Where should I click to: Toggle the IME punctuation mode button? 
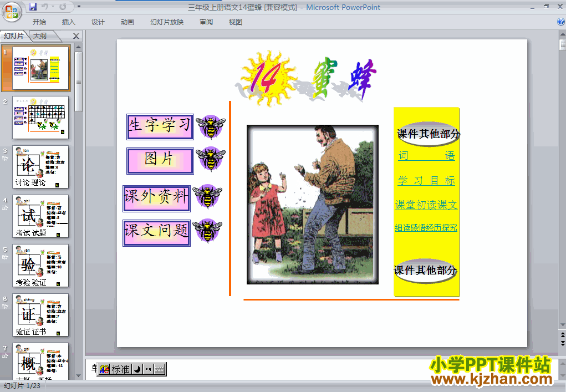[148, 369]
